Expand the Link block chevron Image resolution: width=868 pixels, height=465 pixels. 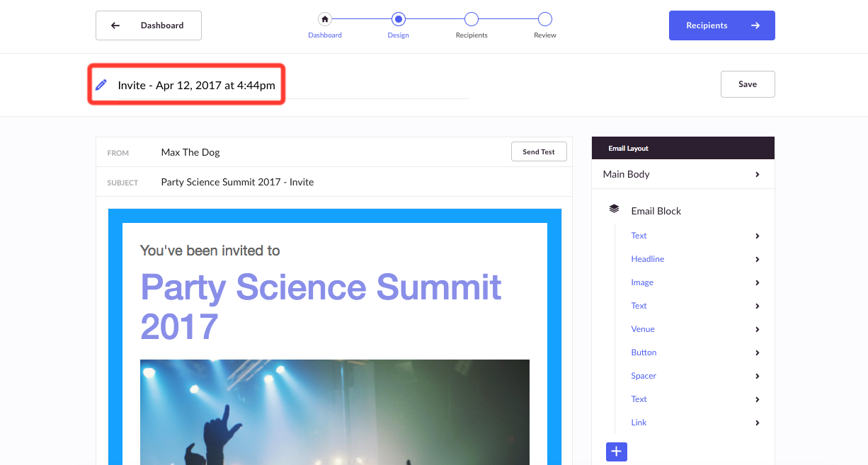click(x=758, y=423)
